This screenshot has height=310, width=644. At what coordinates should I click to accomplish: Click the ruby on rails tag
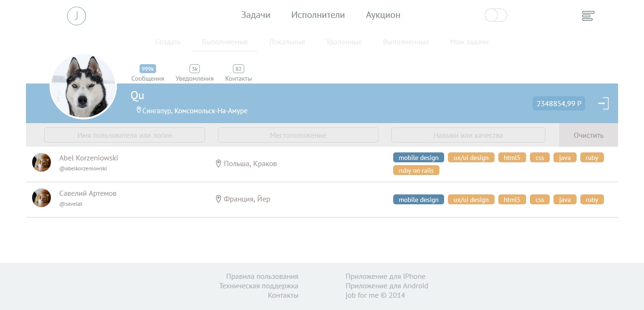tap(416, 170)
